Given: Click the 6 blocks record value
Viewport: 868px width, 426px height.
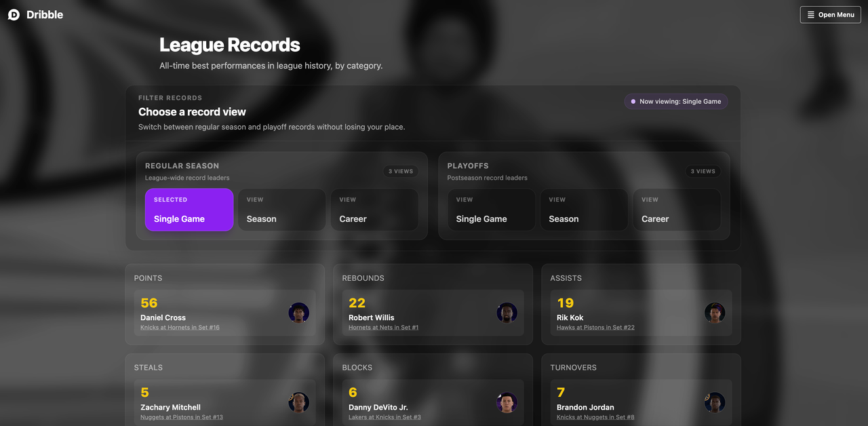Looking at the screenshot, I should point(353,393).
